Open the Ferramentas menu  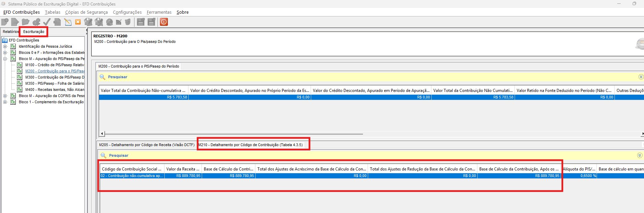click(159, 12)
